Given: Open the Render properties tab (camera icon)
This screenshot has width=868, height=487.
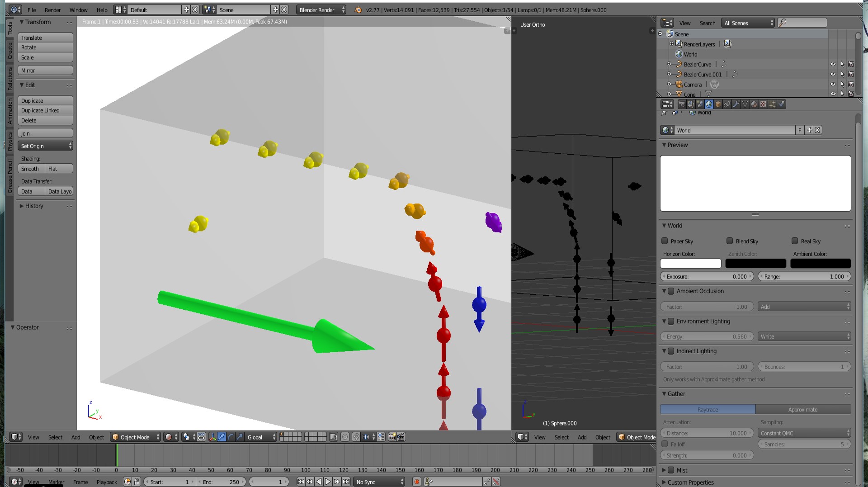Looking at the screenshot, I should click(x=683, y=104).
